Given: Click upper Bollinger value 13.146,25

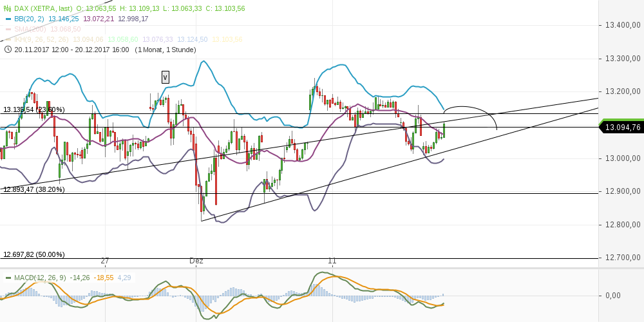Looking at the screenshot, I should coord(63,19).
